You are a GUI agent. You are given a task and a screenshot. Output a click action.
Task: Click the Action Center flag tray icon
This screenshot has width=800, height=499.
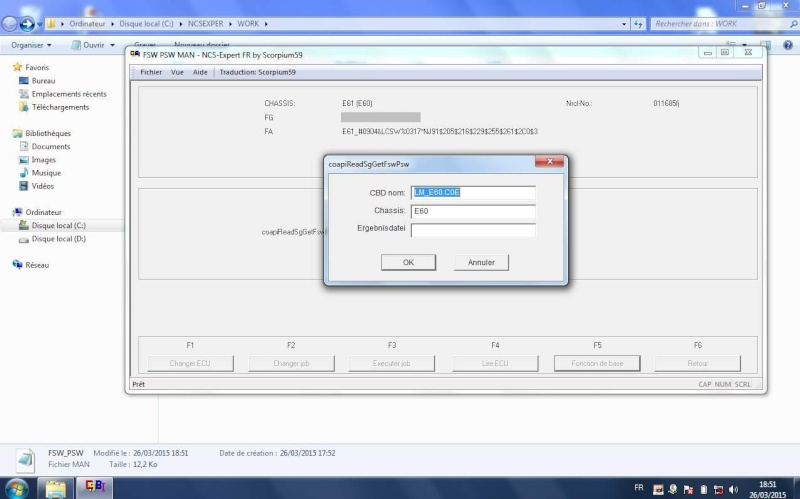tap(688, 490)
